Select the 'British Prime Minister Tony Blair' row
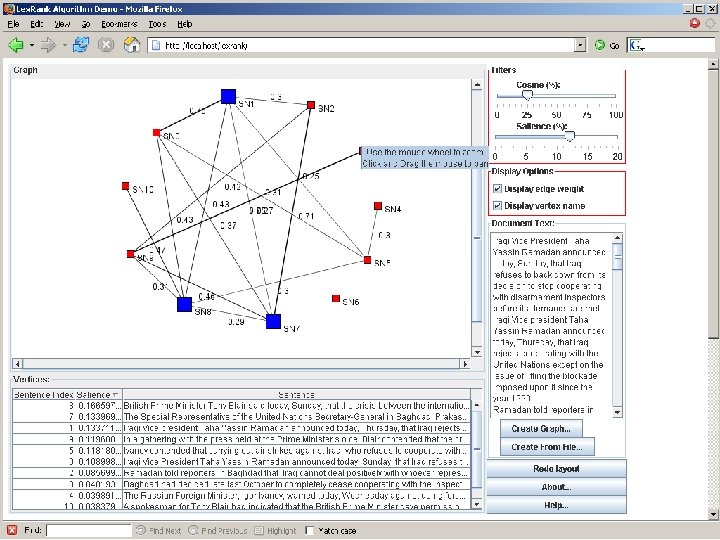This screenshot has height=540, width=720. click(x=241, y=406)
